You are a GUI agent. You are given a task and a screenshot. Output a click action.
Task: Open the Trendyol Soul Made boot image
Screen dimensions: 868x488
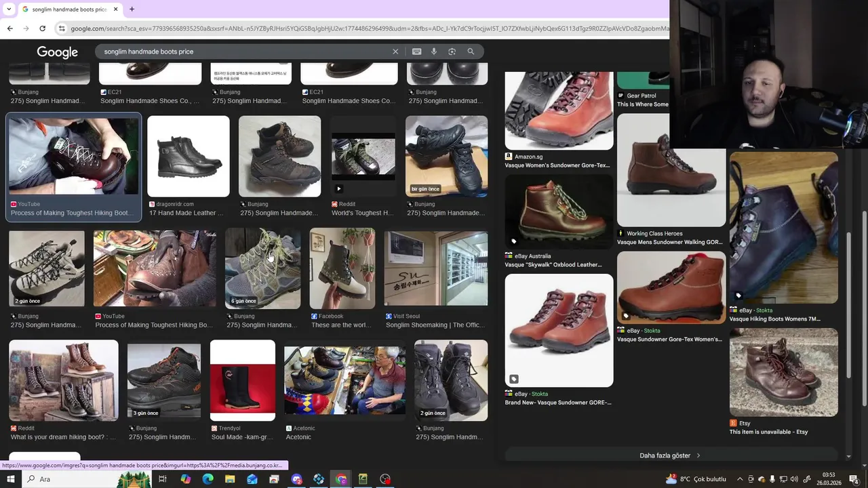[x=243, y=380]
